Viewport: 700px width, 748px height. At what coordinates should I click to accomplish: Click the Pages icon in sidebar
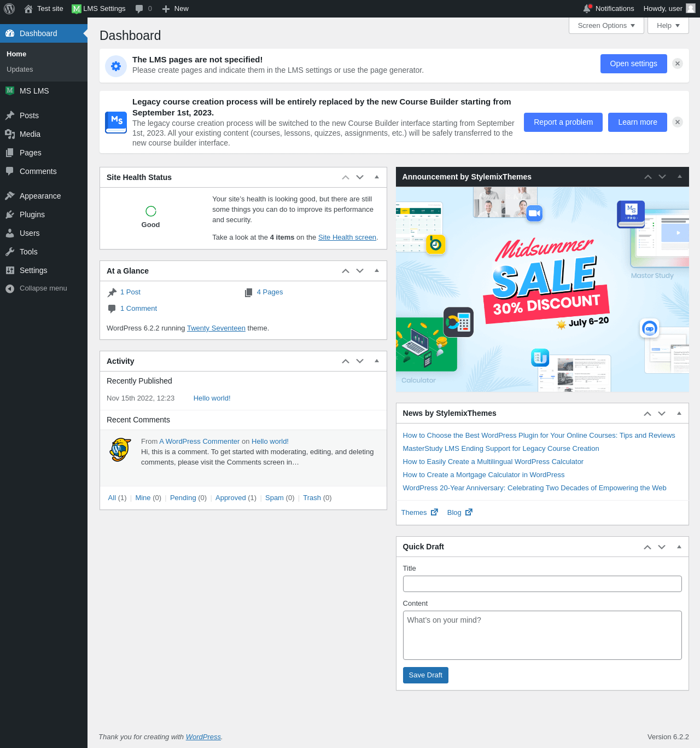10,153
